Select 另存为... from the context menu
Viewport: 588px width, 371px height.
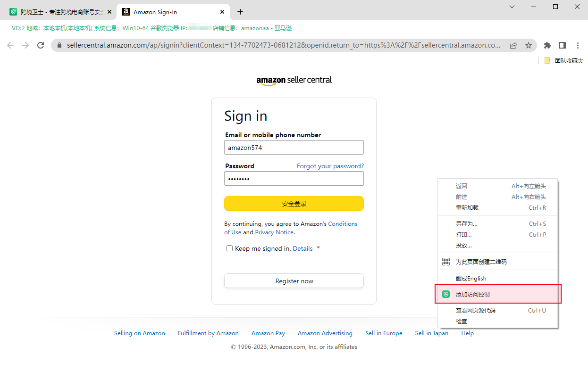point(498,224)
